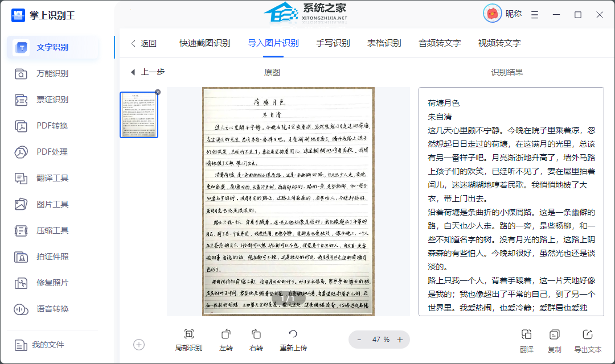Maximize the application window
The width and height of the screenshot is (615, 364).
[x=578, y=15]
